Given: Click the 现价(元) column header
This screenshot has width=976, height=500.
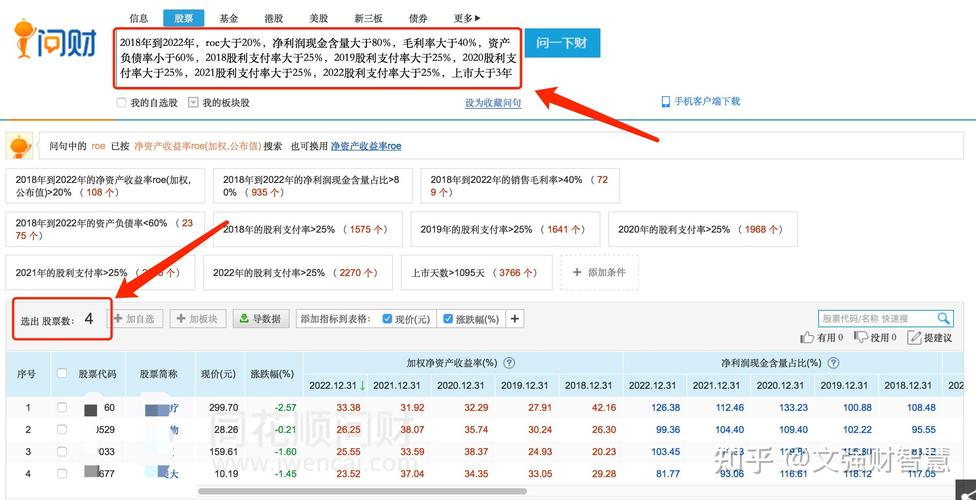Looking at the screenshot, I should pos(220,374).
